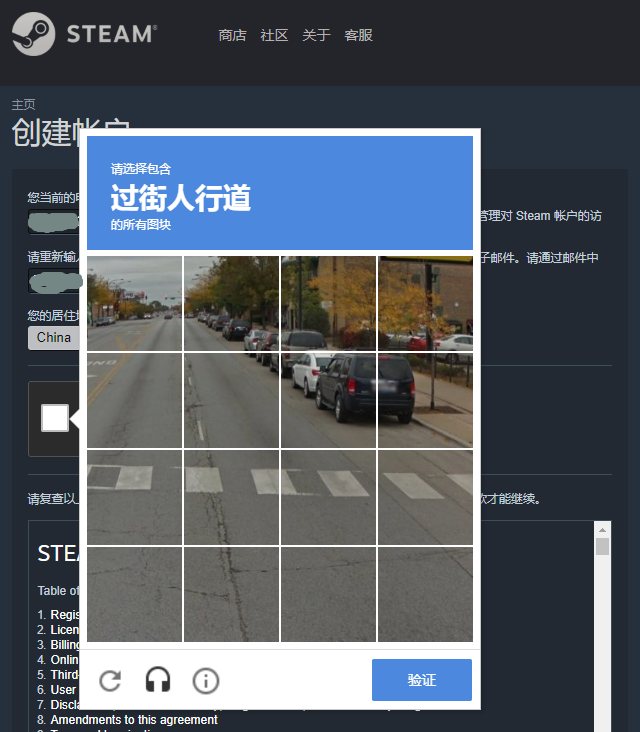This screenshot has width=640, height=732.
Task: Open captcha help info icon
Action: pyautogui.click(x=206, y=681)
